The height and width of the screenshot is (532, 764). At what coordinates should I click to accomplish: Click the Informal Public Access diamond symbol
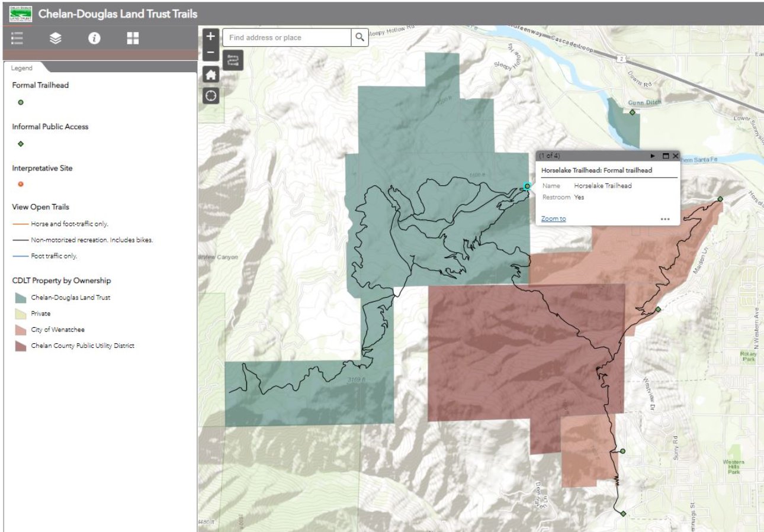(x=21, y=144)
